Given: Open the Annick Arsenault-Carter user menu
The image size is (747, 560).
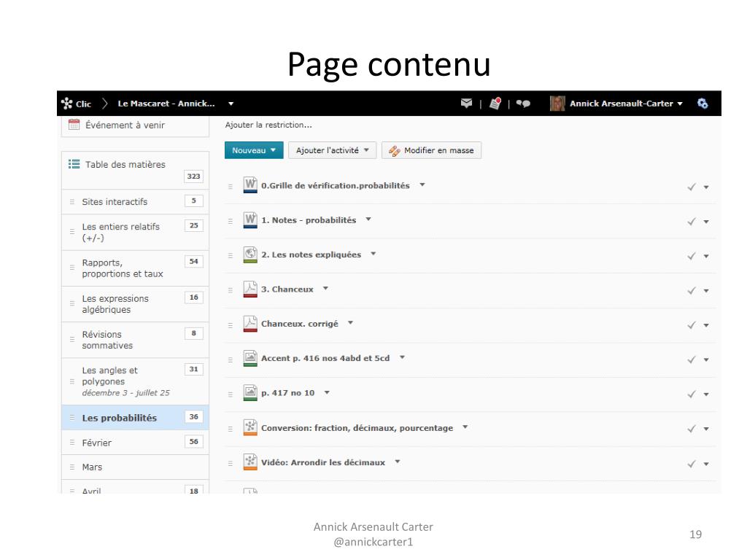Looking at the screenshot, I should click(x=626, y=104).
